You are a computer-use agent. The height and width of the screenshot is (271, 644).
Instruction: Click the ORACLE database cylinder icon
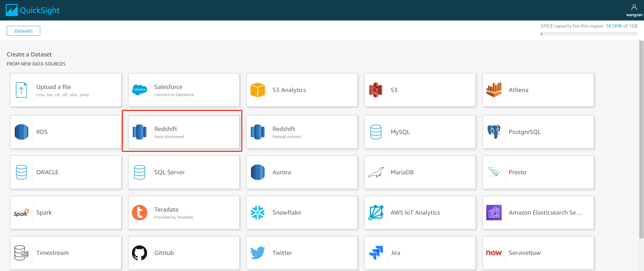[x=21, y=172]
